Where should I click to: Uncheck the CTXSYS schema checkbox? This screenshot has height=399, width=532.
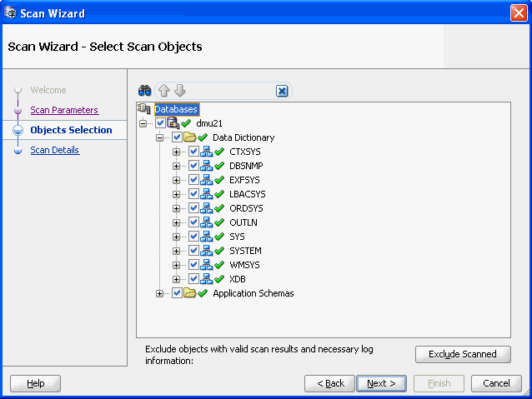pos(193,152)
